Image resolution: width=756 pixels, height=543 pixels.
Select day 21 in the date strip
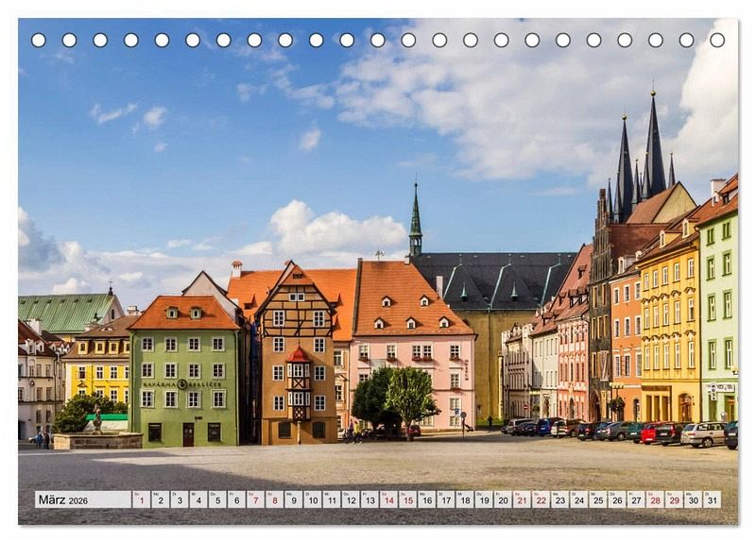pos(522,500)
